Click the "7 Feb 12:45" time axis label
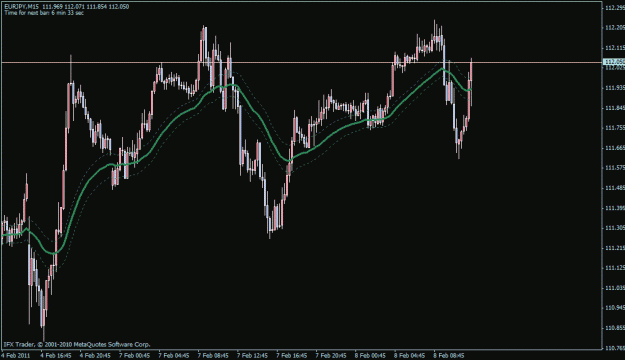 tap(252, 355)
